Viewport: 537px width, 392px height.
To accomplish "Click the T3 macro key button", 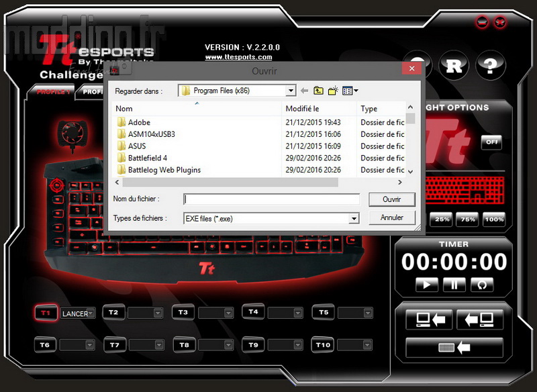I will coord(183,312).
